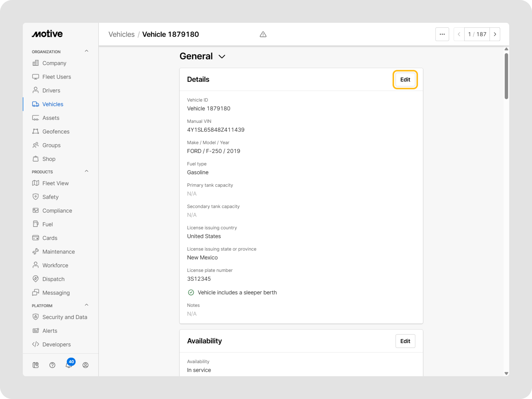The image size is (532, 399).
Task: Click the Motive logo
Action: pos(47,34)
